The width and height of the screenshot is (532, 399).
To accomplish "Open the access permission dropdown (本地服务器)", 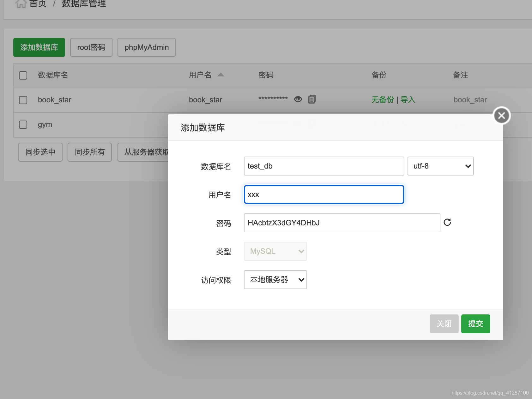I will tap(275, 280).
